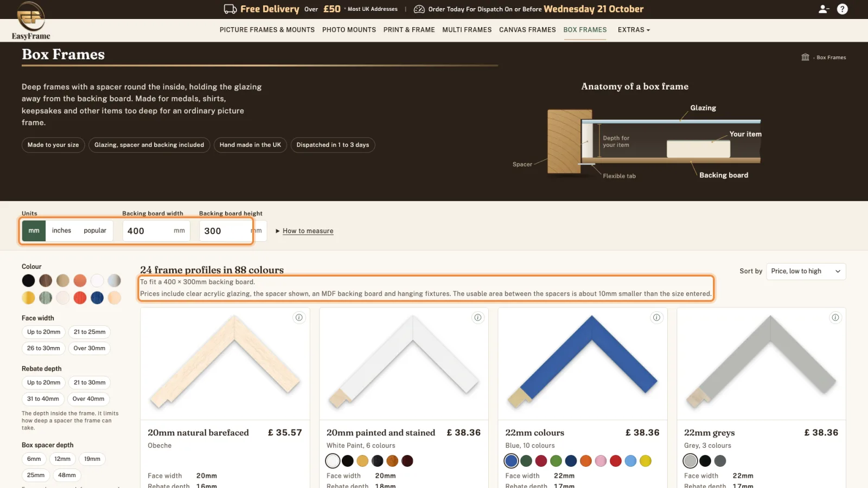Open 22mm greys frame title

point(709,433)
